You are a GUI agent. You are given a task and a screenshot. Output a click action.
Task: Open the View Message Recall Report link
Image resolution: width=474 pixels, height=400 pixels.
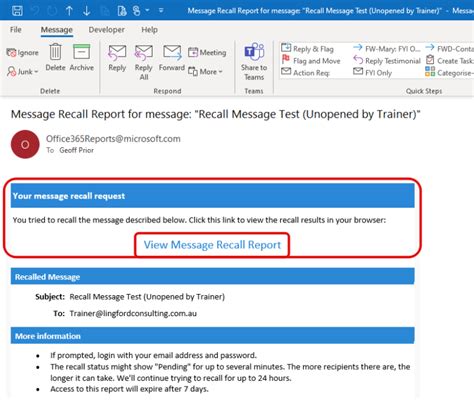212,245
